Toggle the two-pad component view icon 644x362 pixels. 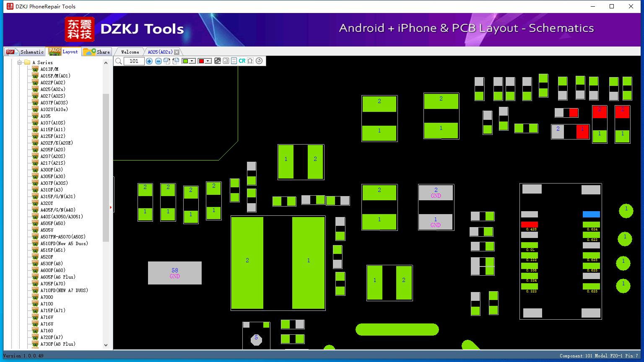[234, 61]
